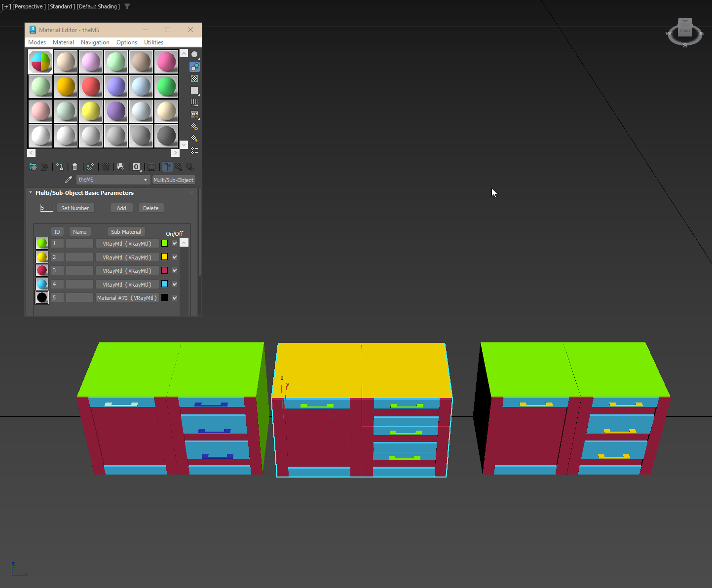This screenshot has height=588, width=712.
Task: Click the ID column header button
Action: point(57,232)
